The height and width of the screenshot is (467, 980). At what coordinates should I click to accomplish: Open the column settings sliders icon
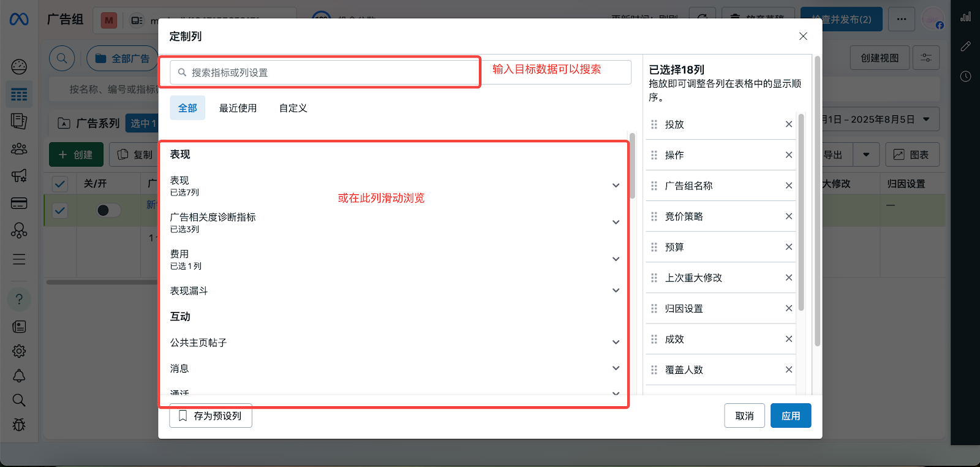tap(926, 58)
